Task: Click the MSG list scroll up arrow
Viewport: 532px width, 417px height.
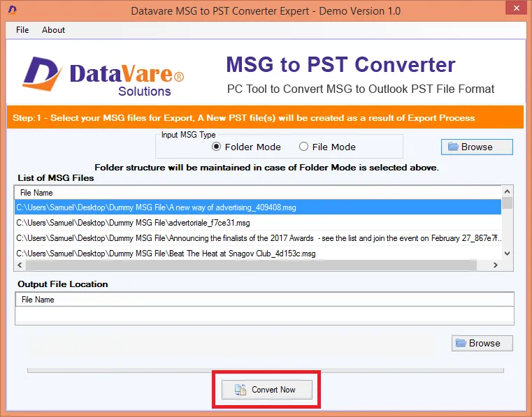Action: pyautogui.click(x=508, y=191)
